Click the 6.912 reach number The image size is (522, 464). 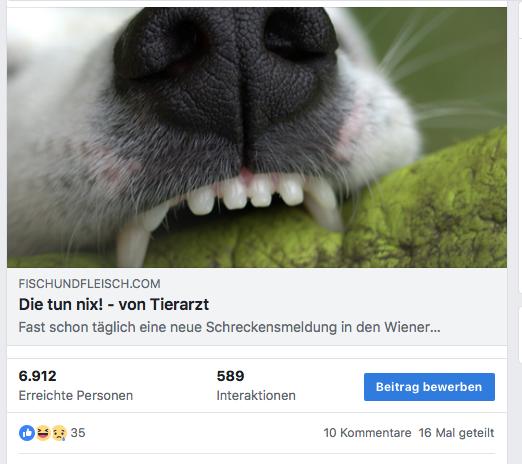click(37, 376)
